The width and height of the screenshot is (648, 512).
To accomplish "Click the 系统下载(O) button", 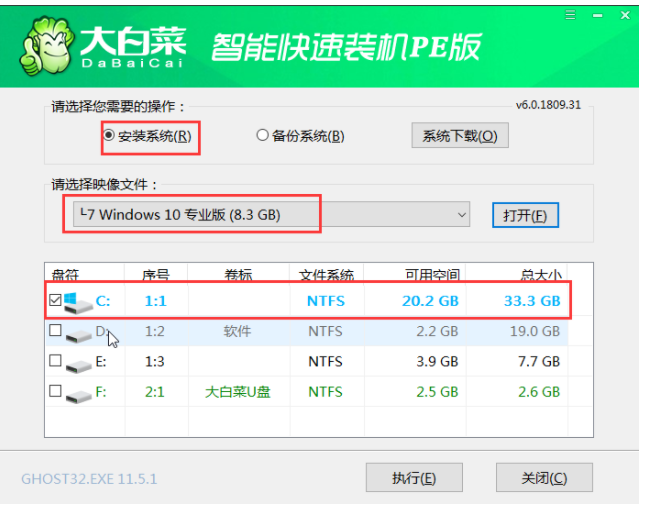I will (x=460, y=135).
